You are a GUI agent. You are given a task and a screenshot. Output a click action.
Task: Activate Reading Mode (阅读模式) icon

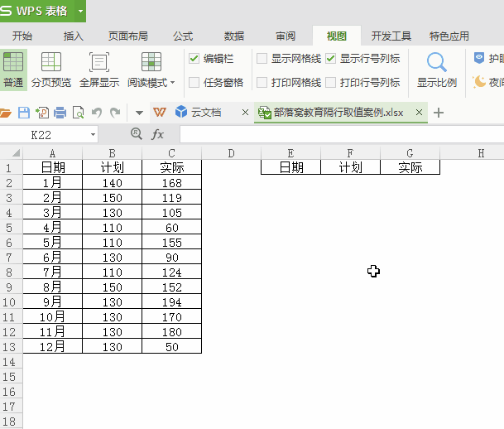click(151, 62)
